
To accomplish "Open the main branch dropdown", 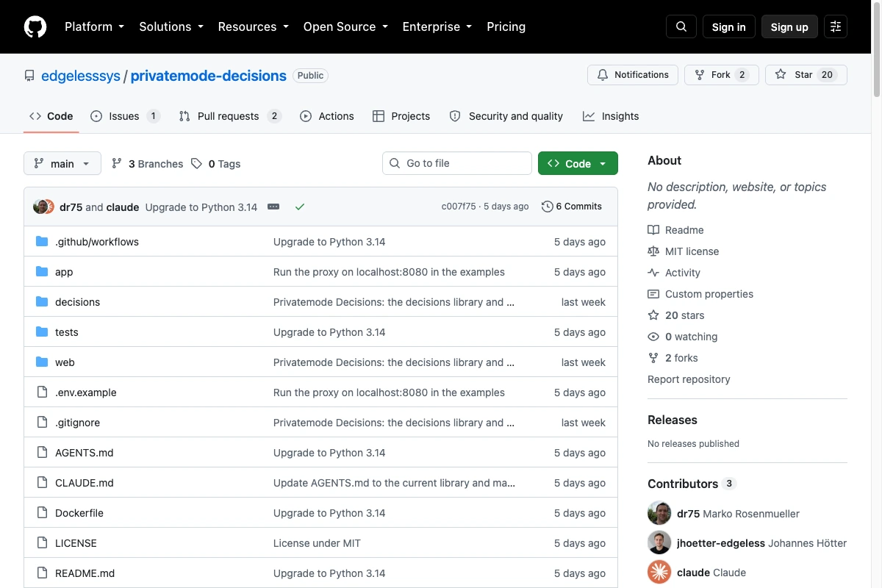I will pyautogui.click(x=62, y=164).
